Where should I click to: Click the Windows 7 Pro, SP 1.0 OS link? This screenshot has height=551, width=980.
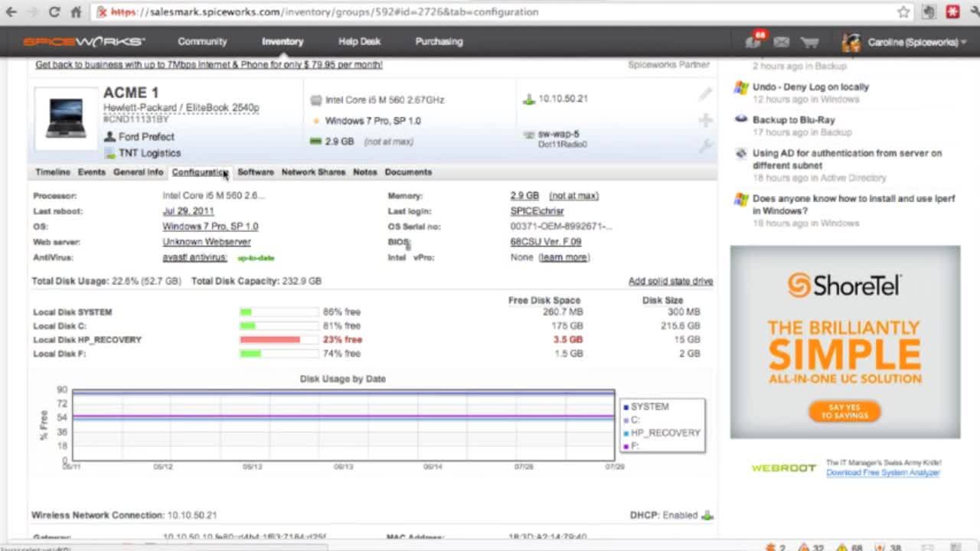[x=210, y=227]
